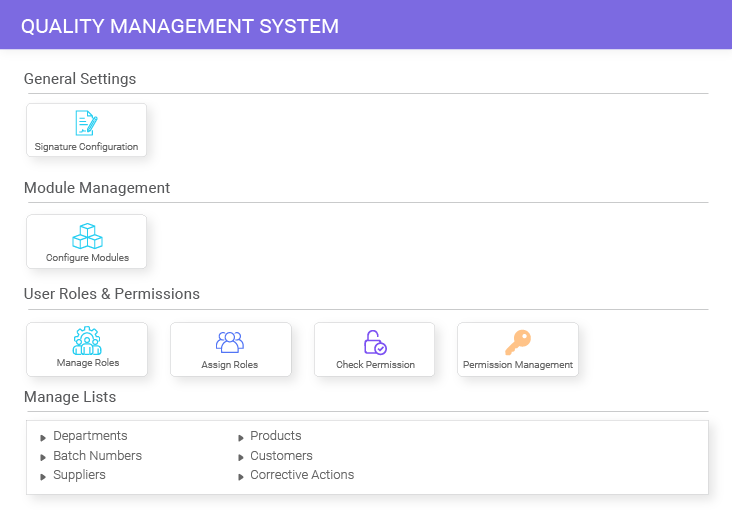Expand the Corrective Actions list arrow

point(241,477)
